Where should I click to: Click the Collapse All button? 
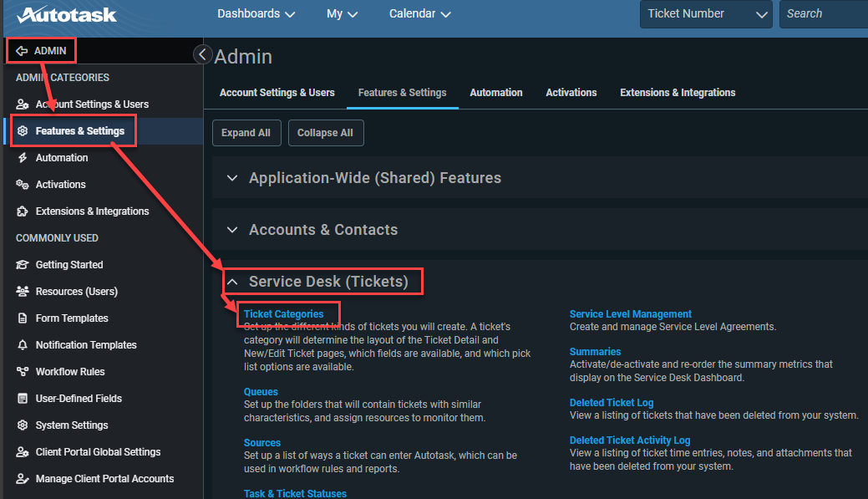[326, 133]
